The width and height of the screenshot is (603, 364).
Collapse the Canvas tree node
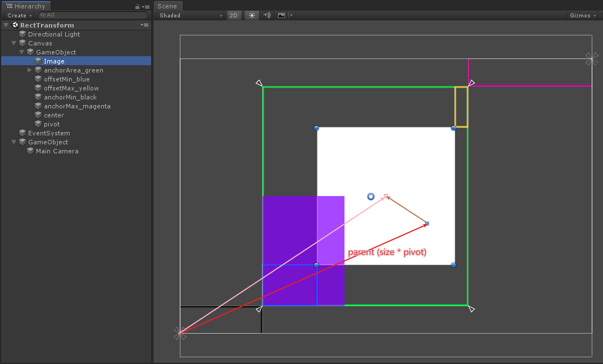pyautogui.click(x=14, y=43)
